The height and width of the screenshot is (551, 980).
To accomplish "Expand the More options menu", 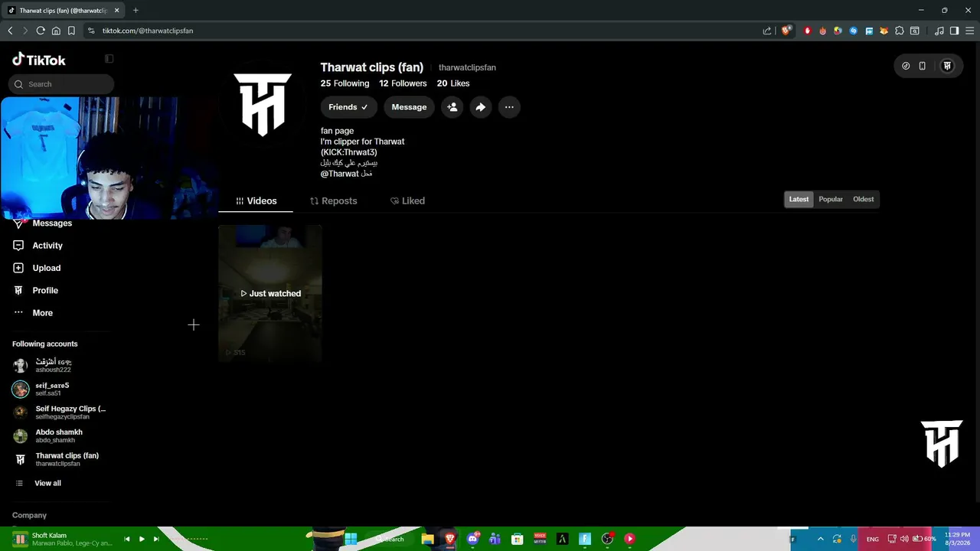I will [x=33, y=313].
